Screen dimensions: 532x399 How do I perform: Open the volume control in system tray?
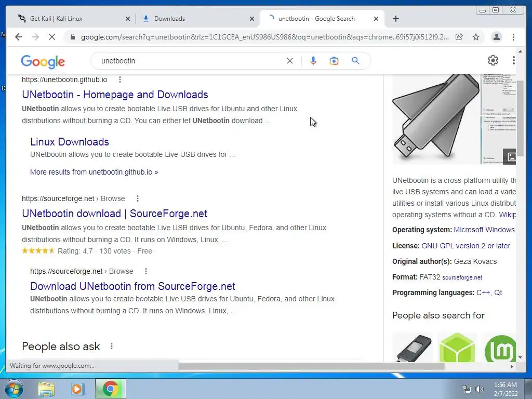(x=479, y=389)
